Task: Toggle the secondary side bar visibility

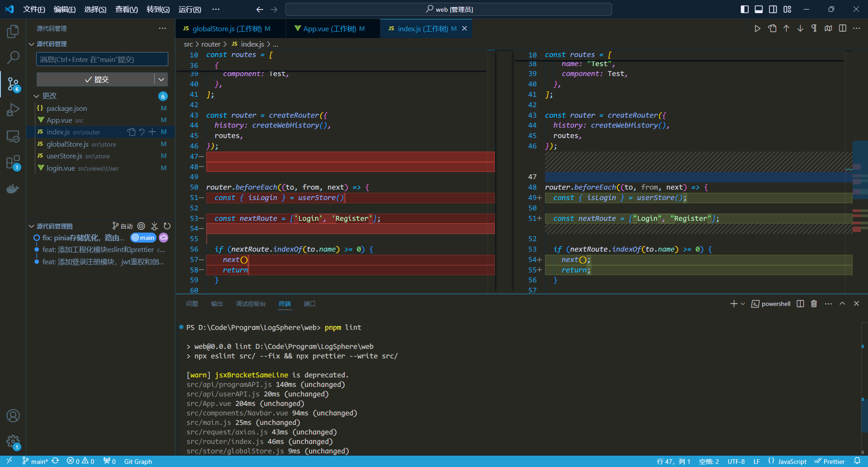Action: (x=773, y=9)
